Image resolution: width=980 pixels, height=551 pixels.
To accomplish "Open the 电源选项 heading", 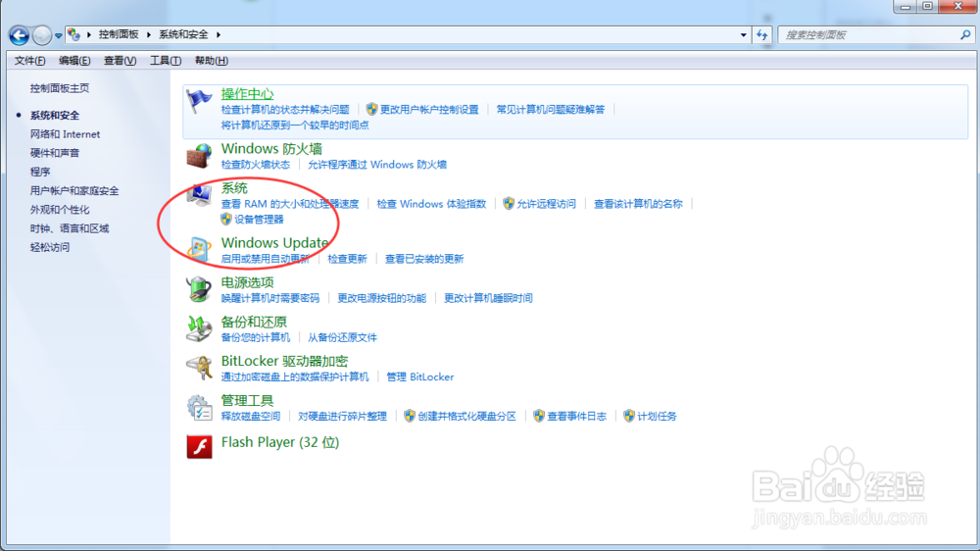I will [x=248, y=282].
